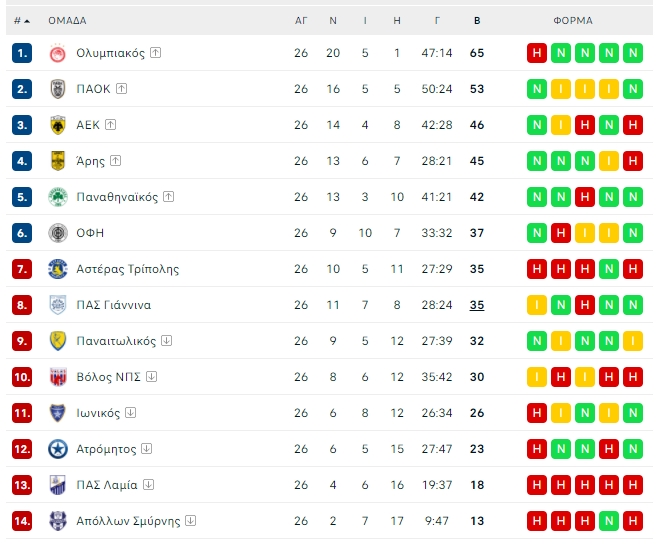Click Ιωνικός' first red H form badge

pyautogui.click(x=537, y=413)
